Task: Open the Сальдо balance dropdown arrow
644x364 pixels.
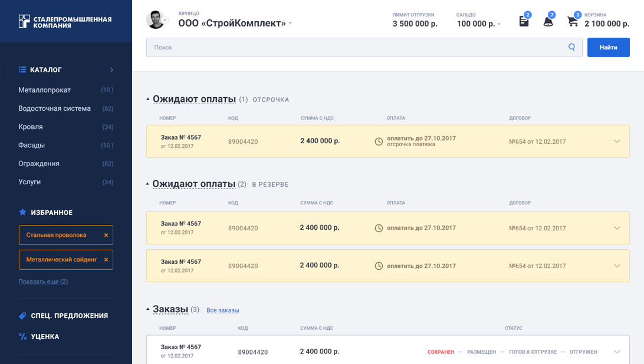Action: pyautogui.click(x=499, y=24)
